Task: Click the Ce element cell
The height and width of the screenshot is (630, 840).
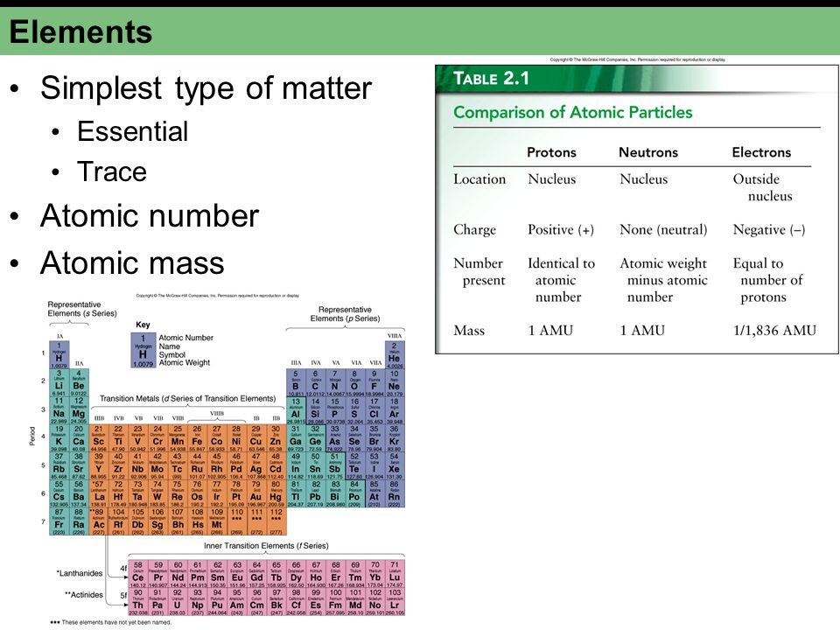Action: click(138, 574)
